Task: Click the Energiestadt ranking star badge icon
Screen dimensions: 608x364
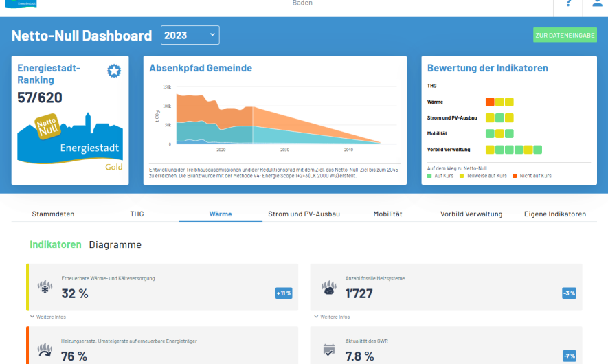Action: [x=114, y=71]
